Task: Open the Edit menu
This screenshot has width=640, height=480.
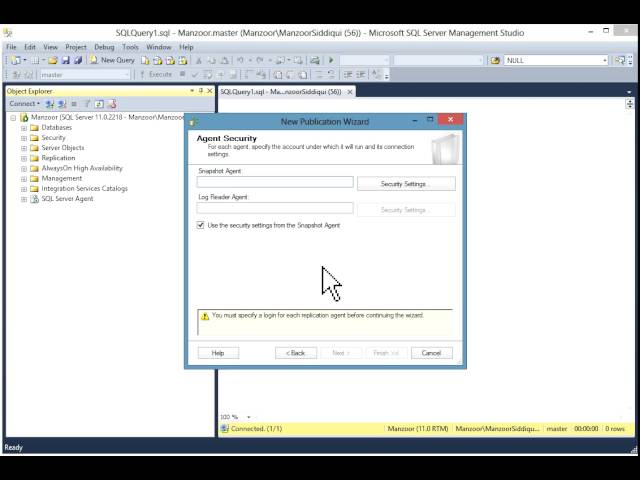Action: (x=30, y=47)
